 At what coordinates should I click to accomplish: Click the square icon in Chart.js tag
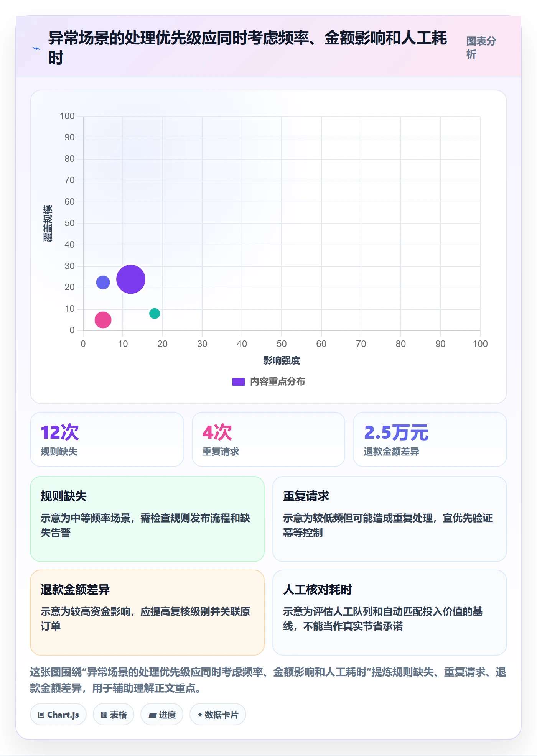(x=41, y=715)
